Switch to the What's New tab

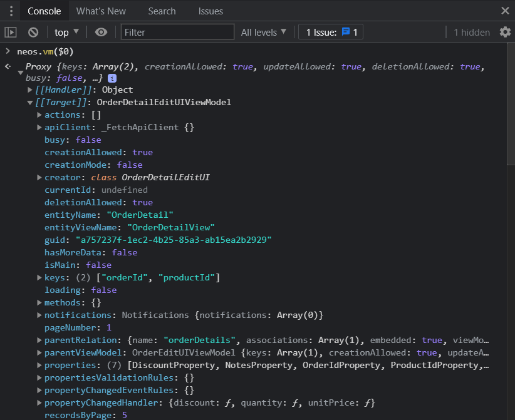tap(101, 11)
